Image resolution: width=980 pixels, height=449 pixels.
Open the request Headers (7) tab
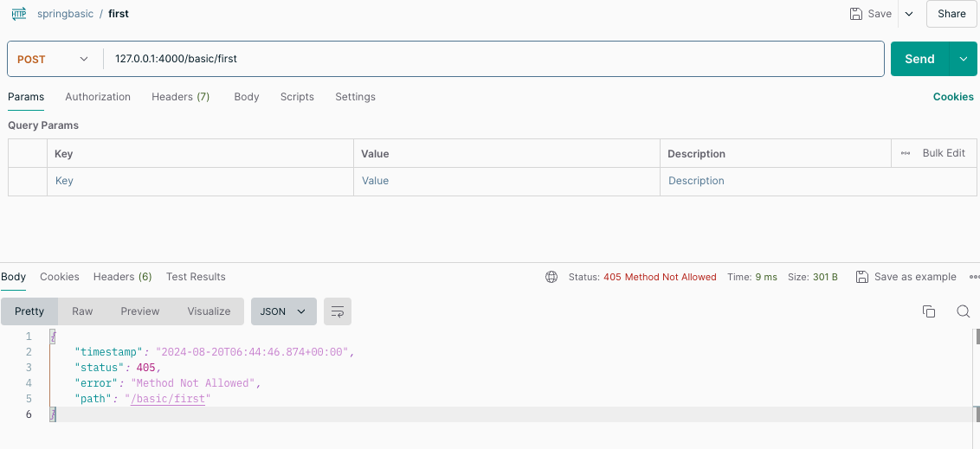pyautogui.click(x=180, y=97)
